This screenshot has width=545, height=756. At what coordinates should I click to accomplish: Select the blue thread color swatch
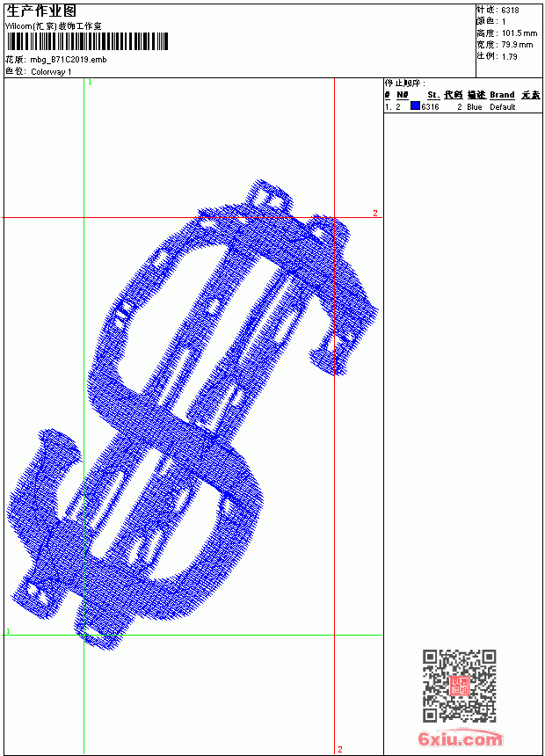(415, 106)
